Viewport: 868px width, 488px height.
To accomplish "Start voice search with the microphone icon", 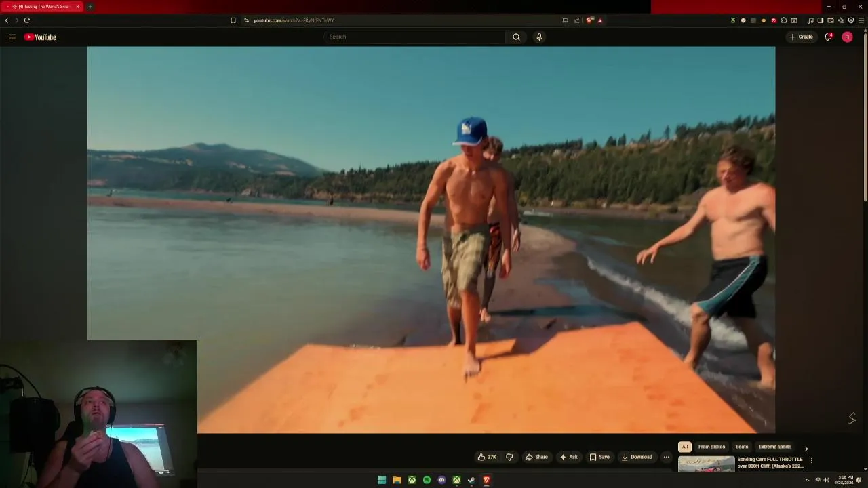I will [x=539, y=37].
